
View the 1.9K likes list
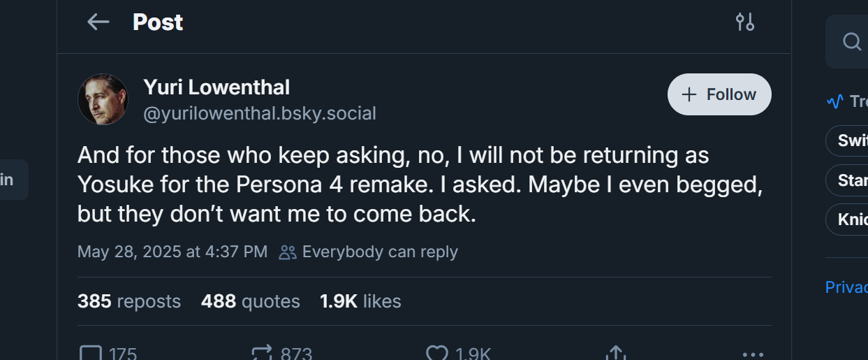point(360,301)
